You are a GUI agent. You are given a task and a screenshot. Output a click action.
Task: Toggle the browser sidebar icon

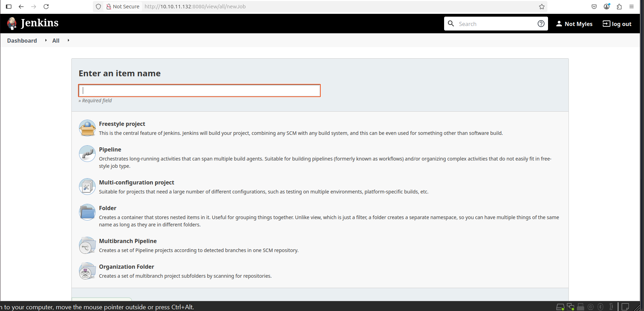pyautogui.click(x=9, y=7)
